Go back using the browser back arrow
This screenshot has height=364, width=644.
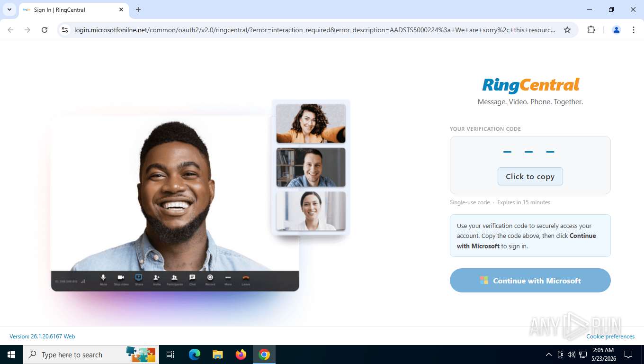coord(10,30)
